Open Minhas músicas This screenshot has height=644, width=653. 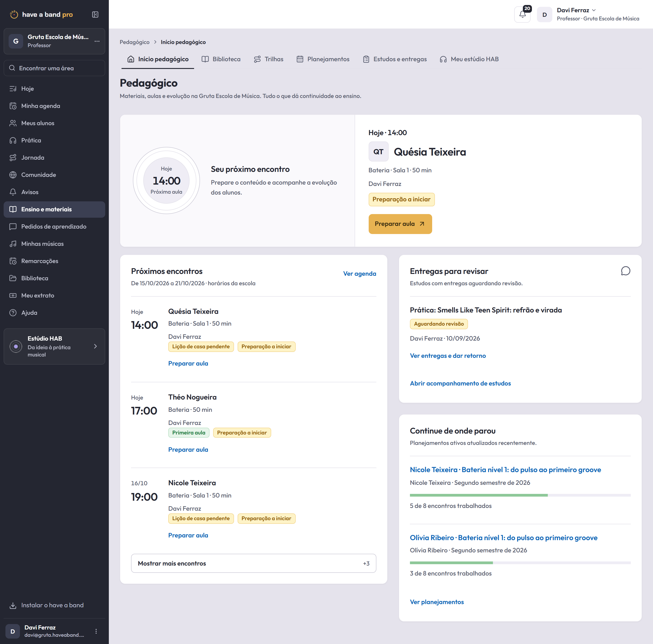click(x=54, y=244)
